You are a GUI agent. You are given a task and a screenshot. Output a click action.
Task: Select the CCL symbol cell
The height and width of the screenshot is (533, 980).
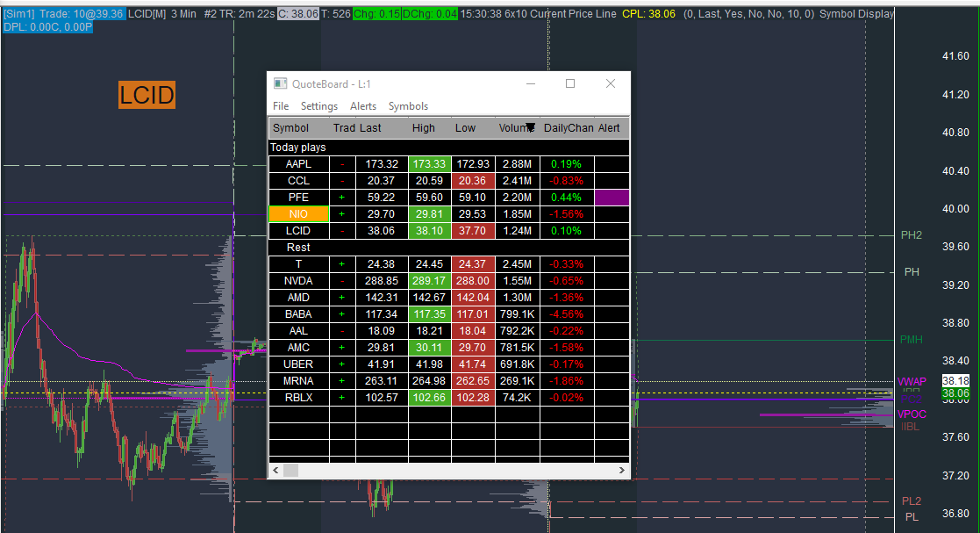pyautogui.click(x=299, y=181)
